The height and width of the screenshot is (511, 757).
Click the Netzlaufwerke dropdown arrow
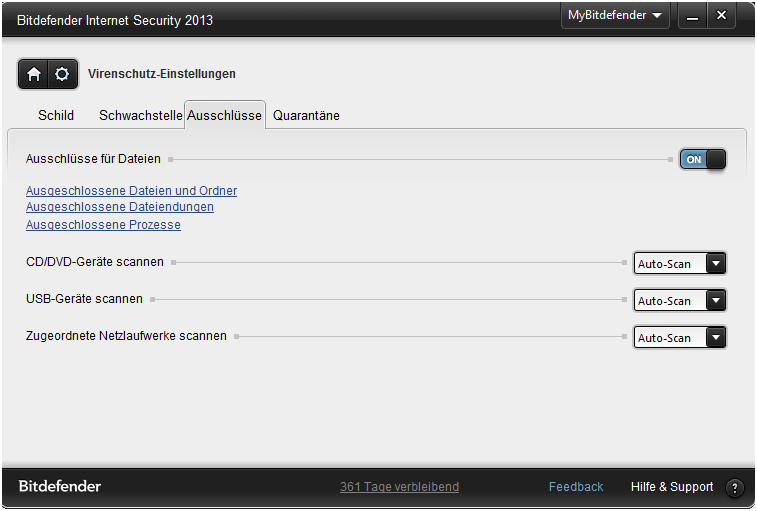point(716,338)
